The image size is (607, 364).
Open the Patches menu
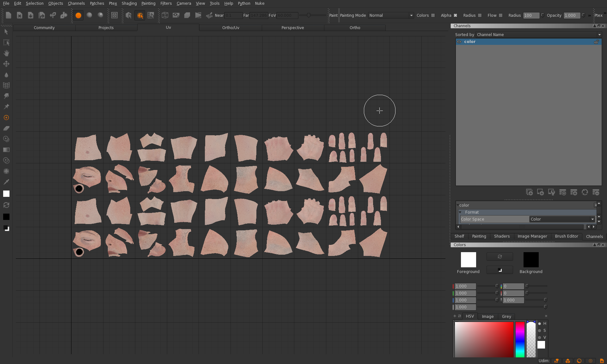pos(97,3)
